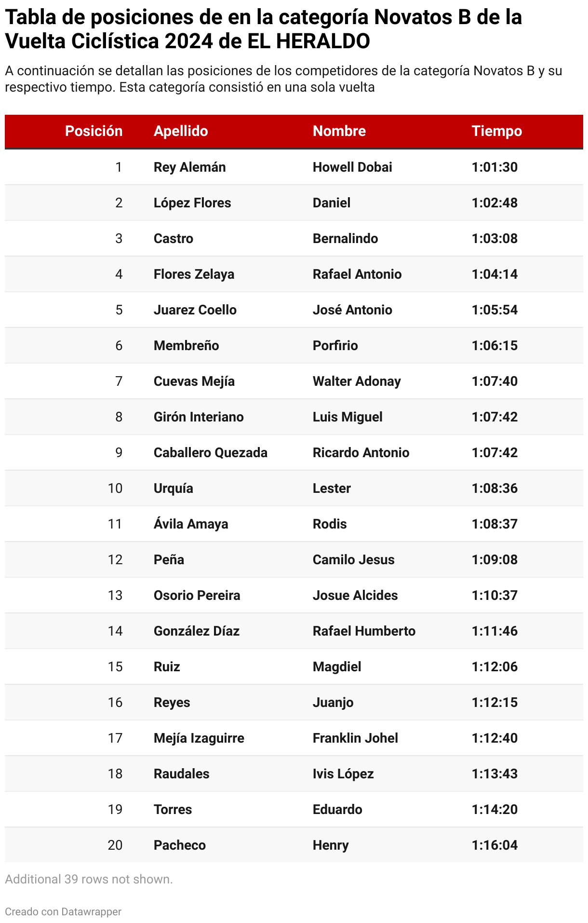This screenshot has height=923, width=588.
Task: Click the Apellido column header
Action: 181,131
